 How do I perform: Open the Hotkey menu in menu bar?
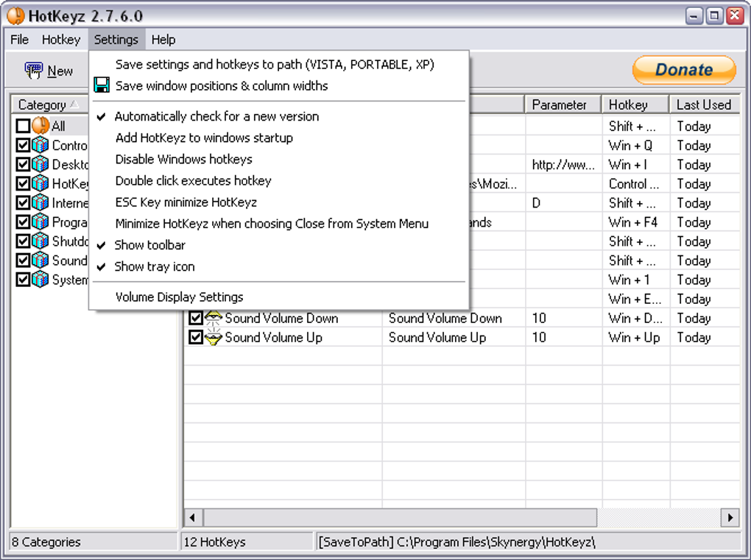point(61,40)
